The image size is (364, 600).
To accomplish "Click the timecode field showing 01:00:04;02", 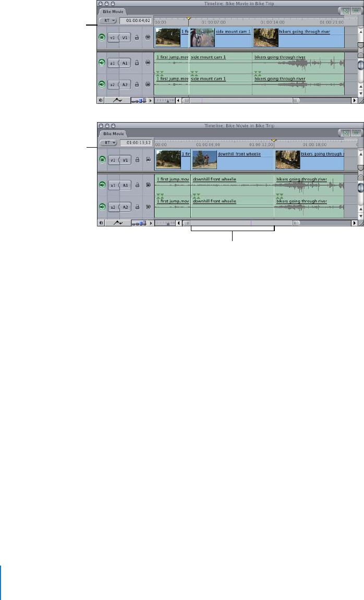I will tap(135, 21).
